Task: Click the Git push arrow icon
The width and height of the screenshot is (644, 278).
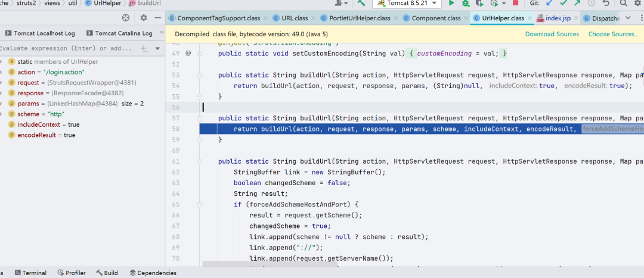Action: point(577,4)
